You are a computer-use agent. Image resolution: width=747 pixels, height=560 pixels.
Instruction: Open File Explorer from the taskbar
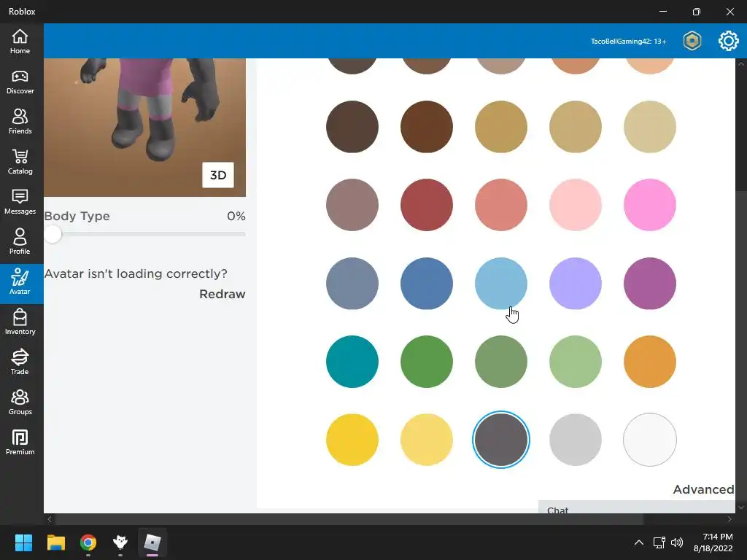[56, 542]
